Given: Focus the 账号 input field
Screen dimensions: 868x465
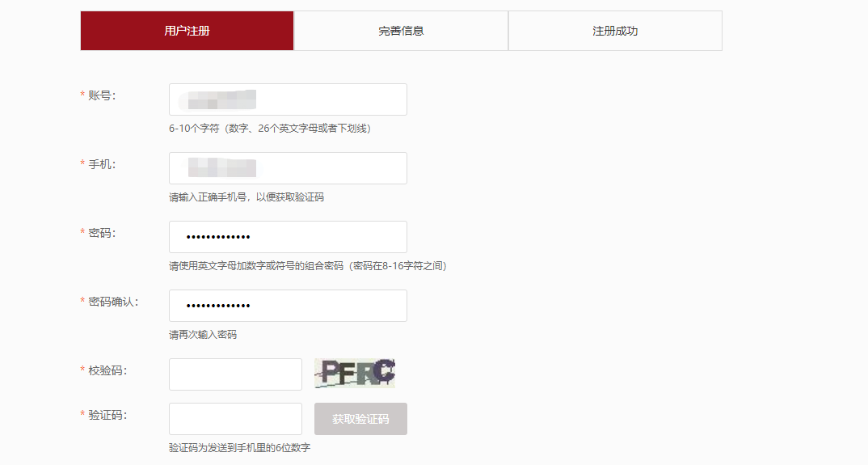Looking at the screenshot, I should (288, 99).
